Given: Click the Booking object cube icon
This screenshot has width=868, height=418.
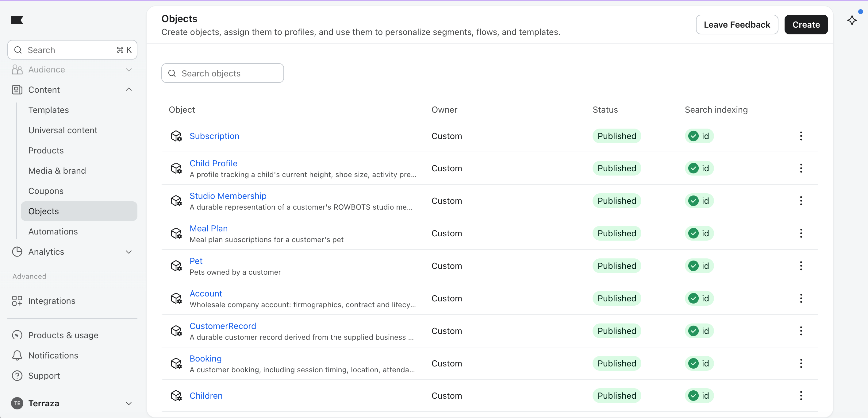Looking at the screenshot, I should pos(176,363).
